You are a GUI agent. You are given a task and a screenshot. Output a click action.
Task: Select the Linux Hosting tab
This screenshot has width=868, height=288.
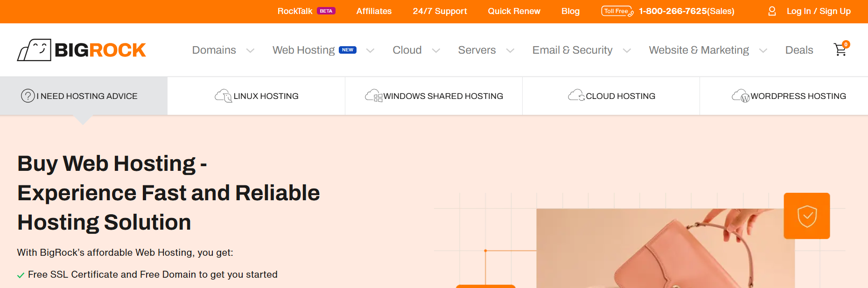click(256, 96)
